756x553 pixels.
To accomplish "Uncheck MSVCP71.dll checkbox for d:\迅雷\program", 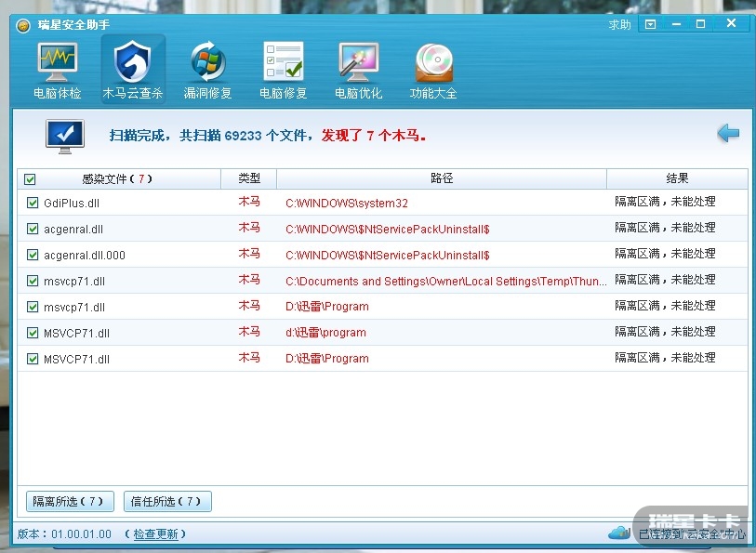I will coord(33,333).
